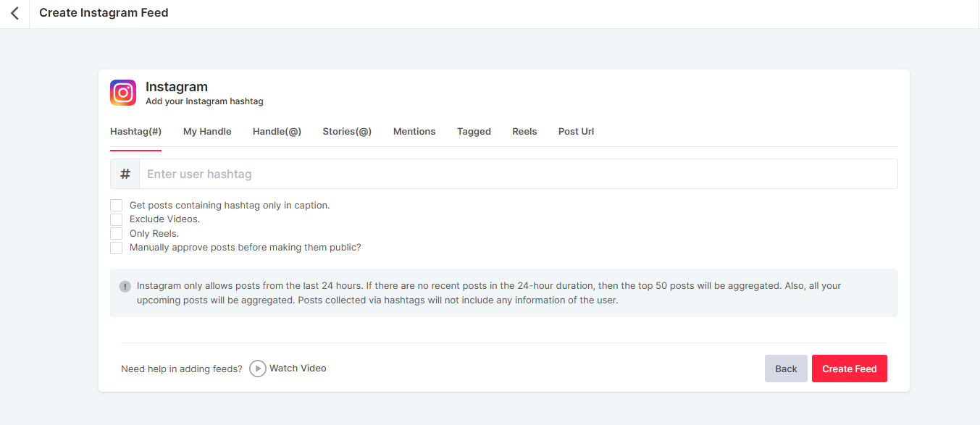980x425 pixels.
Task: Enable hashtag only in caption checkbox
Action: [117, 206]
